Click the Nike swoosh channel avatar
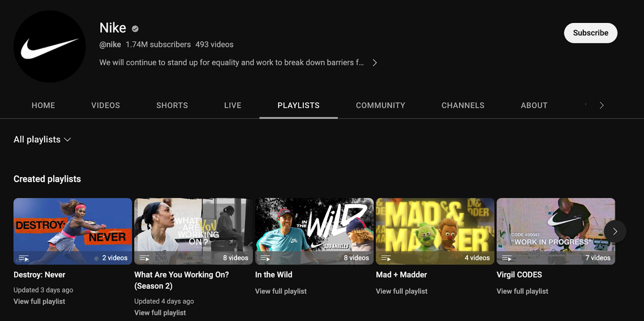644x321 pixels. [50, 47]
